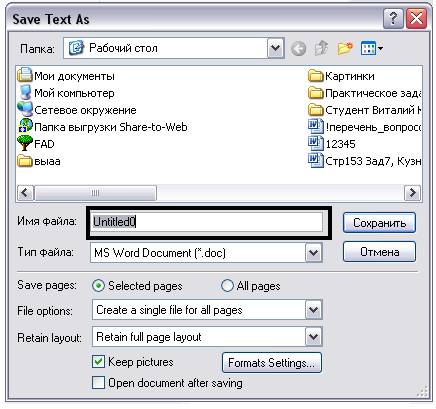Viewport: 436px width, 409px height.
Task: Choose the Selected pages radio button
Action: (98, 286)
